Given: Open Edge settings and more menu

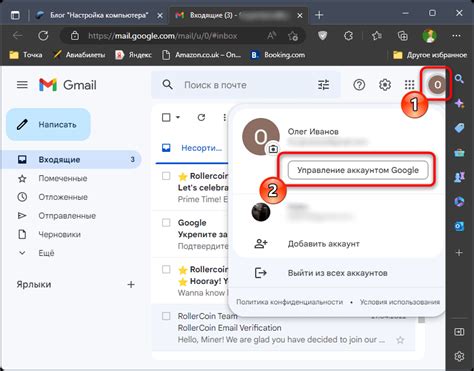Looking at the screenshot, I should 456,35.
